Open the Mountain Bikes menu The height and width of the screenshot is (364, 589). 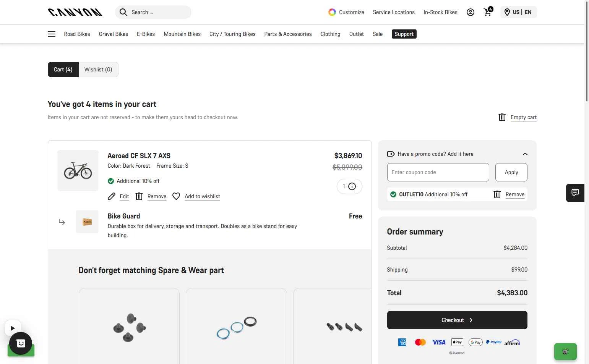pos(182,34)
